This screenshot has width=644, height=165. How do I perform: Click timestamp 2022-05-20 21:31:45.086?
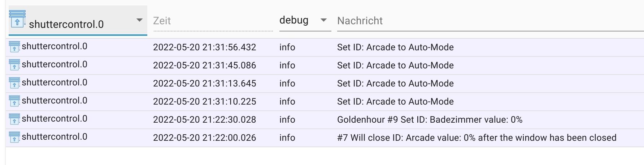point(204,65)
